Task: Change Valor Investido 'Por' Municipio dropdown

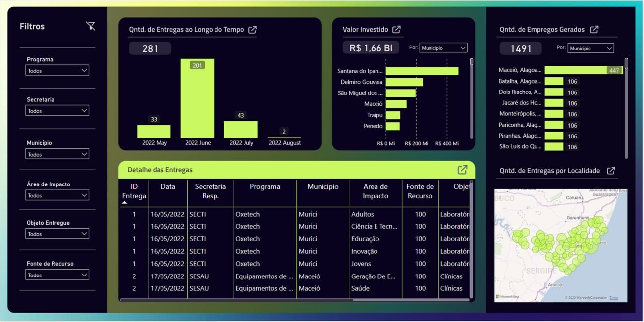Action: point(443,48)
